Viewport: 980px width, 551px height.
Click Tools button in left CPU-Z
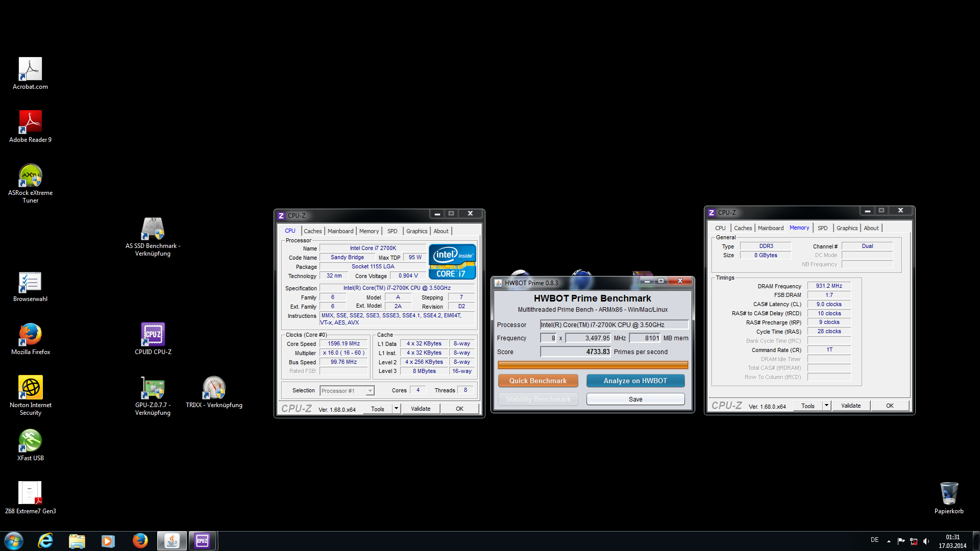(x=378, y=409)
